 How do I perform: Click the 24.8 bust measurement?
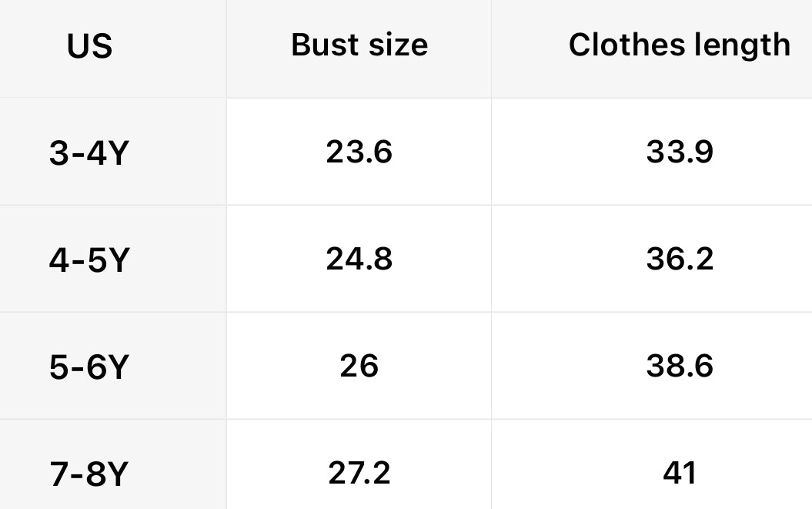[x=359, y=259]
